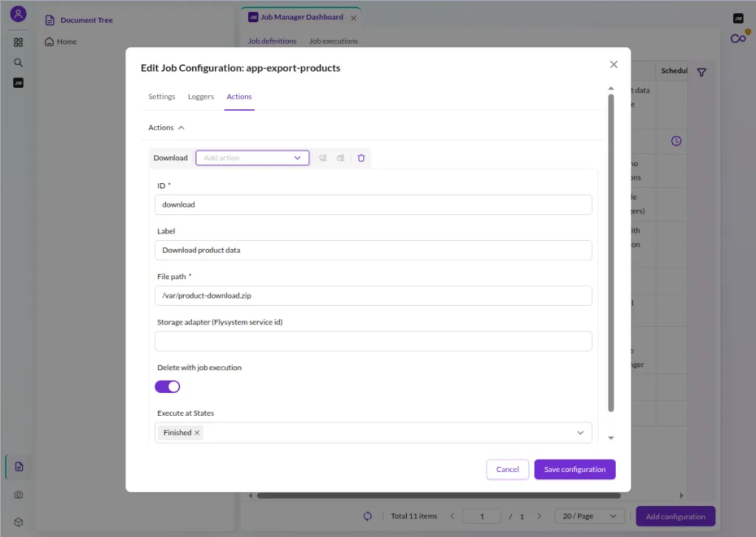Click the search magnifier icon in sidebar
Viewport: 756px width, 537px height.
pos(18,63)
